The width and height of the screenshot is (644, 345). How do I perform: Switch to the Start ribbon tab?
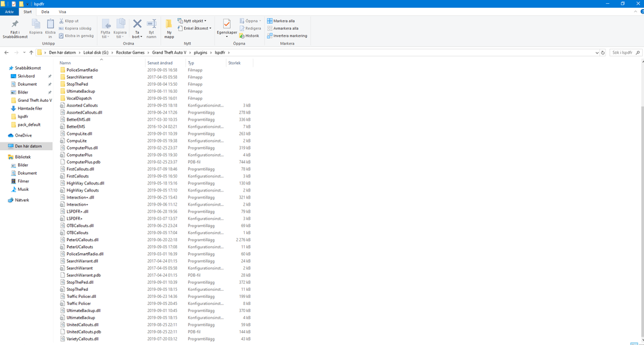(x=28, y=12)
